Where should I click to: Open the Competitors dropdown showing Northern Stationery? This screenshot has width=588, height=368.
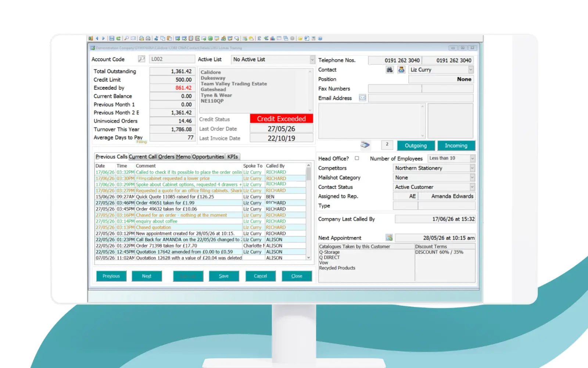point(472,168)
